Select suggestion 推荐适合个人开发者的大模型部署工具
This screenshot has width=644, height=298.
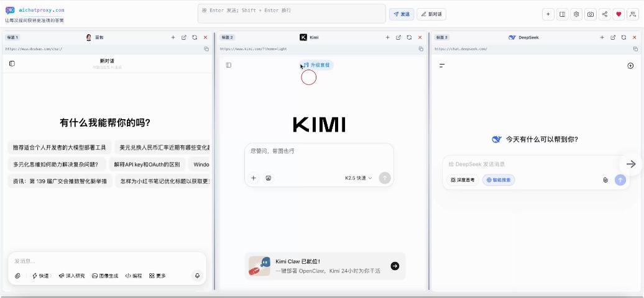[x=60, y=147]
